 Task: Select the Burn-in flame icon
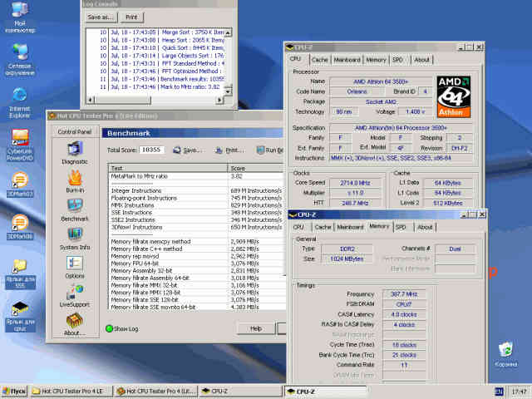(74, 177)
